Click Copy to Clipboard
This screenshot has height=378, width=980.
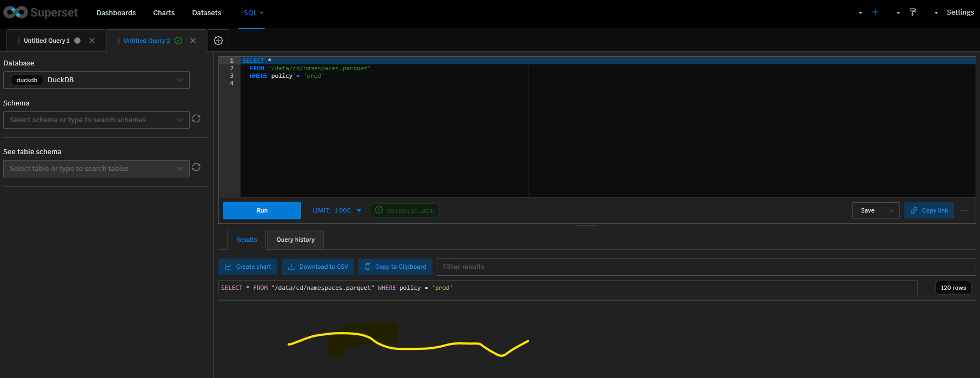pyautogui.click(x=395, y=267)
